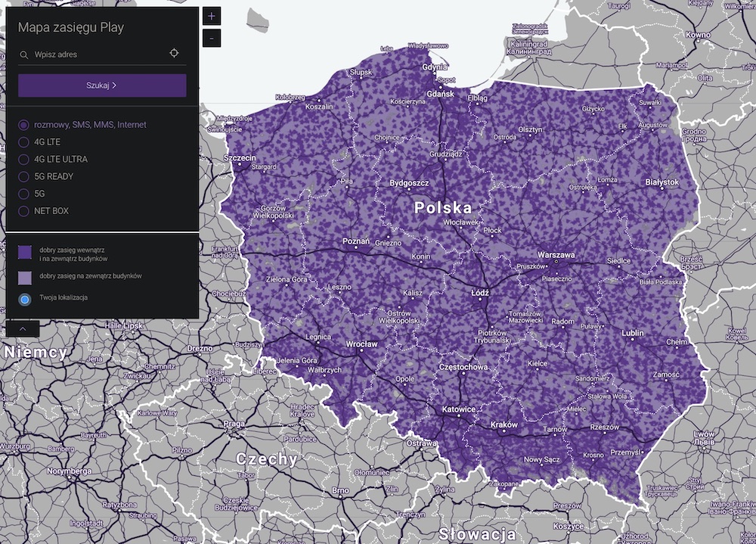
Task: Click the Bydgoszcz label on the map
Action: click(409, 183)
